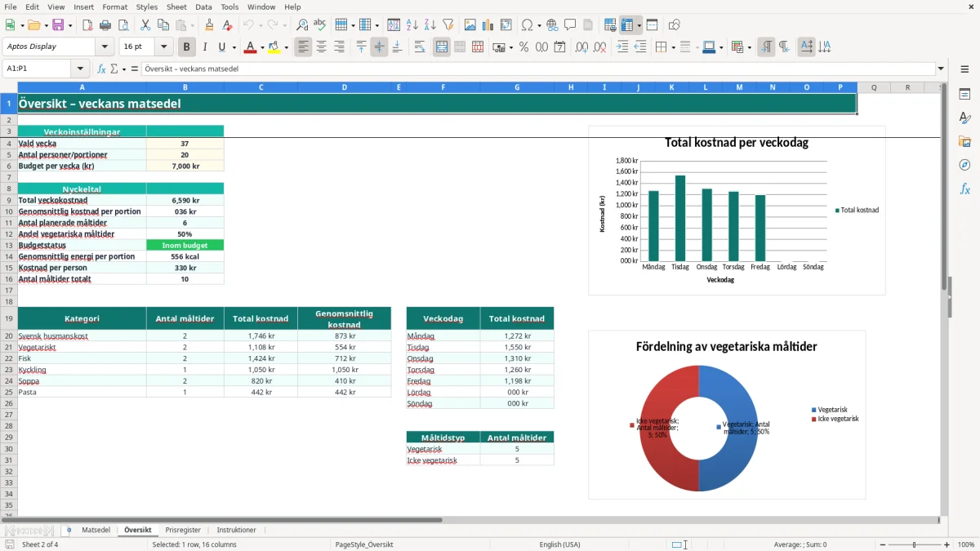Format cells as percent
This screenshot has width=980, height=551.
pyautogui.click(x=523, y=47)
